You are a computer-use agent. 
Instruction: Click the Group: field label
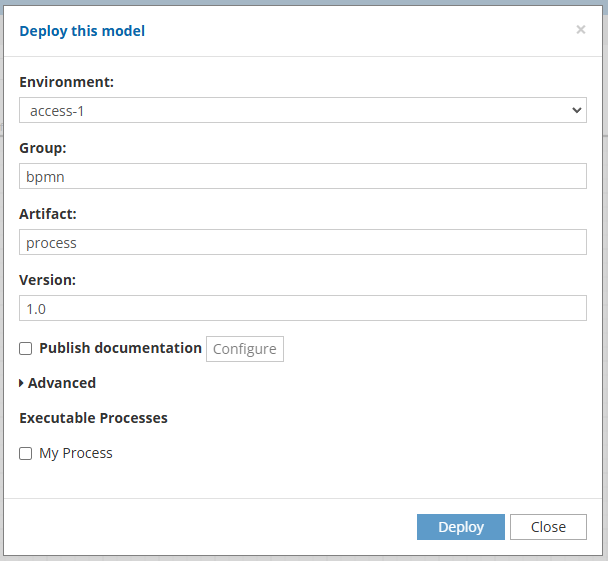coord(43,148)
